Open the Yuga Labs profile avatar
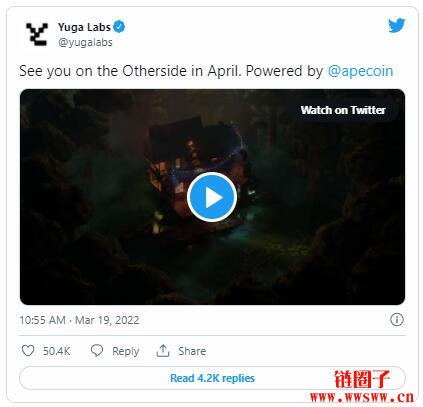423x407 pixels. coord(37,34)
